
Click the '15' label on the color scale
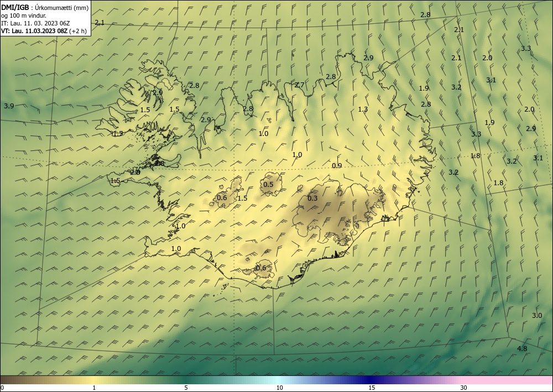372,388
